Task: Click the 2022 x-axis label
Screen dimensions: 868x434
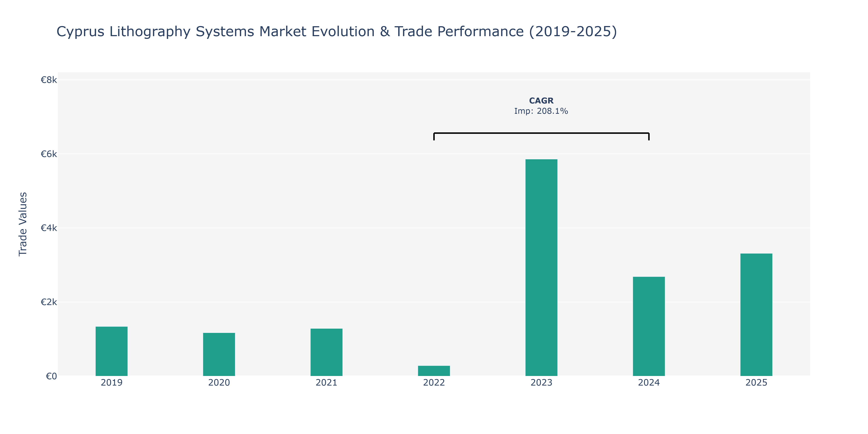Action: coord(434,383)
